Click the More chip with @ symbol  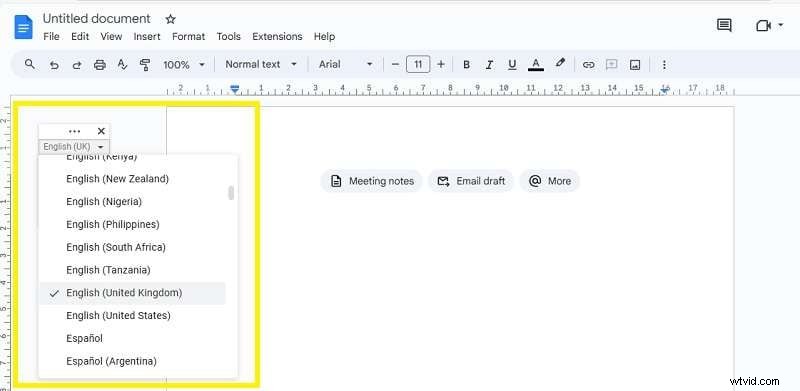[549, 181]
